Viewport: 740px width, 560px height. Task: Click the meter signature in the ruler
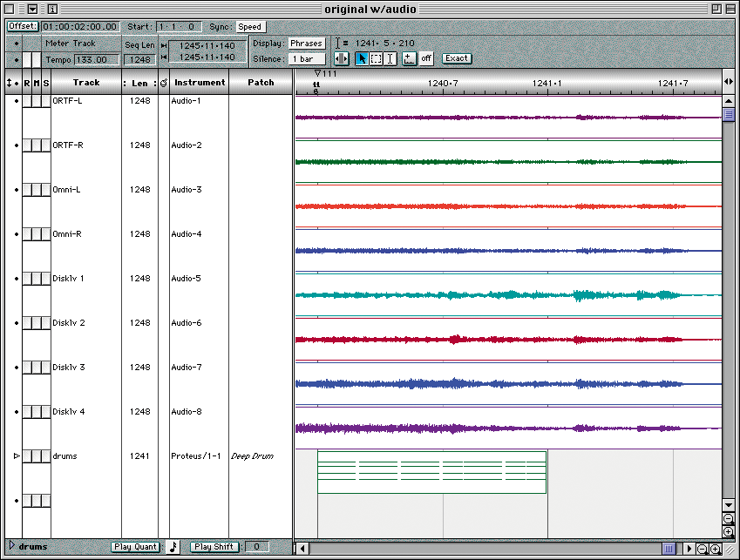316,88
